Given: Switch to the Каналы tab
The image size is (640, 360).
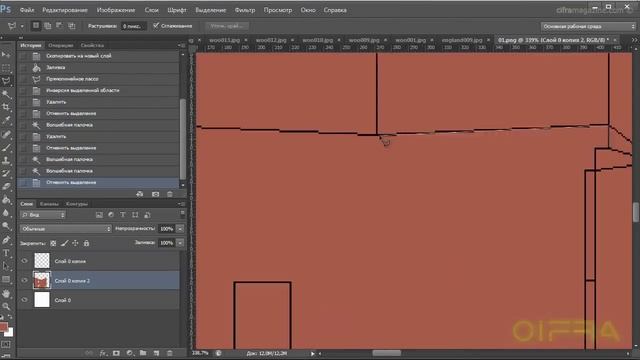Looking at the screenshot, I should [49, 204].
